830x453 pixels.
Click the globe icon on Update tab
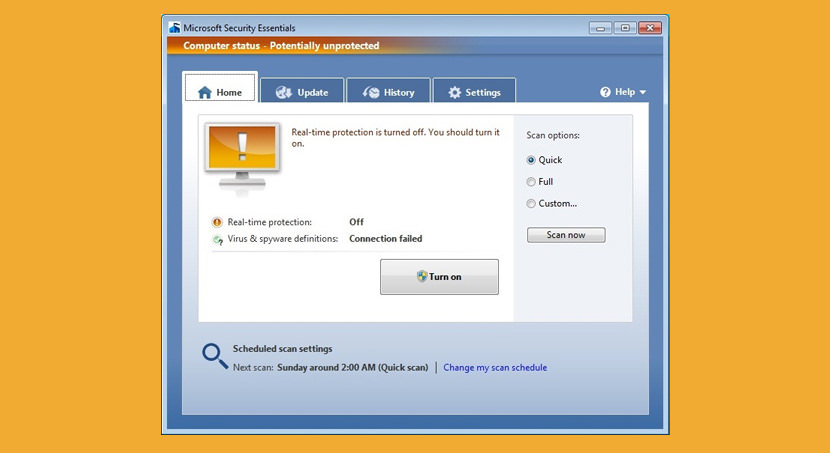(x=284, y=93)
